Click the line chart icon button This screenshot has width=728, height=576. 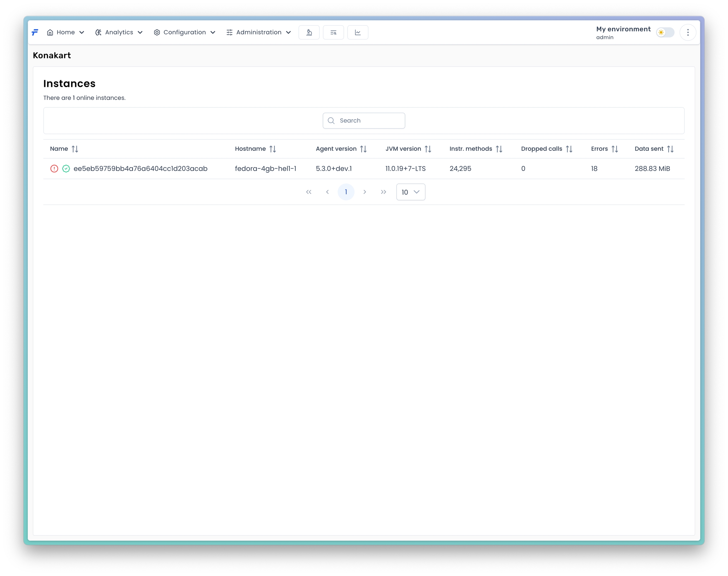pyautogui.click(x=358, y=33)
